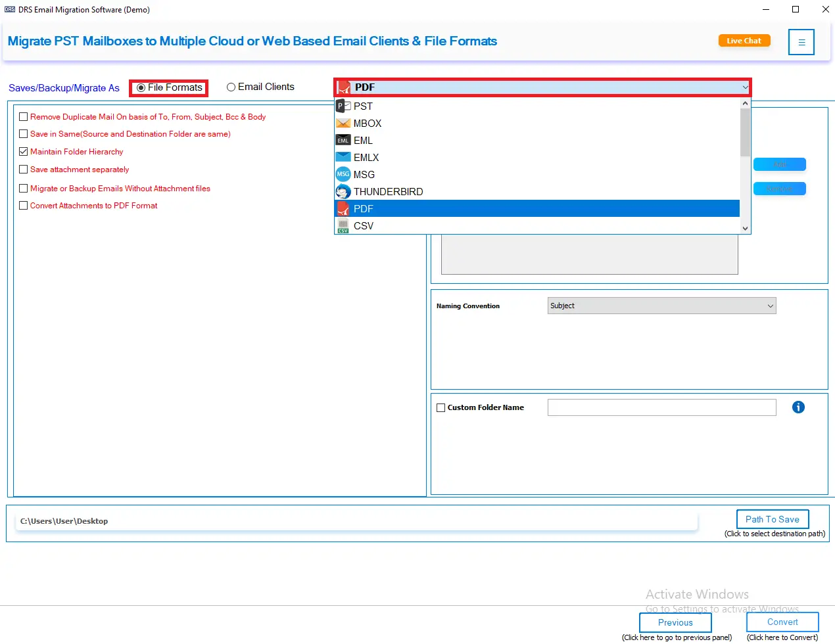Tick Save attachment separately checkbox

(24, 170)
